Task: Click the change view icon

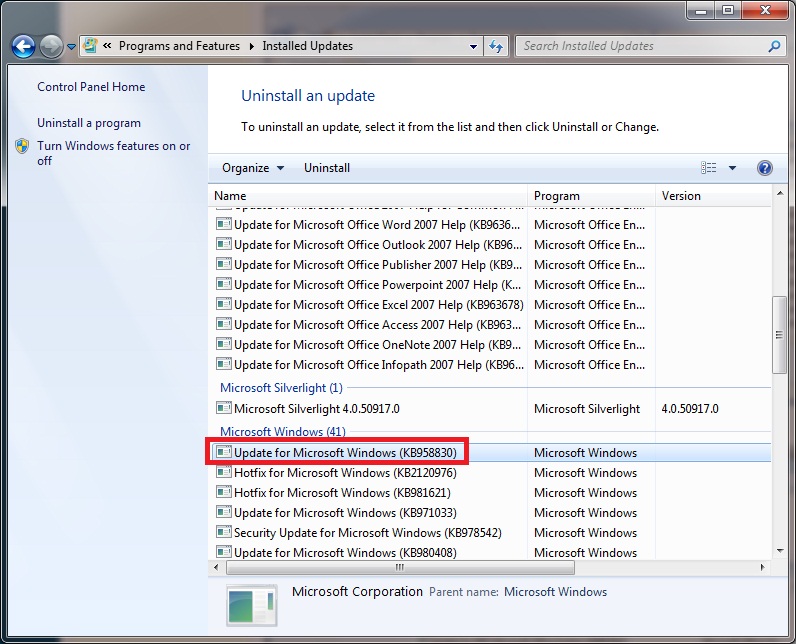Action: point(709,167)
